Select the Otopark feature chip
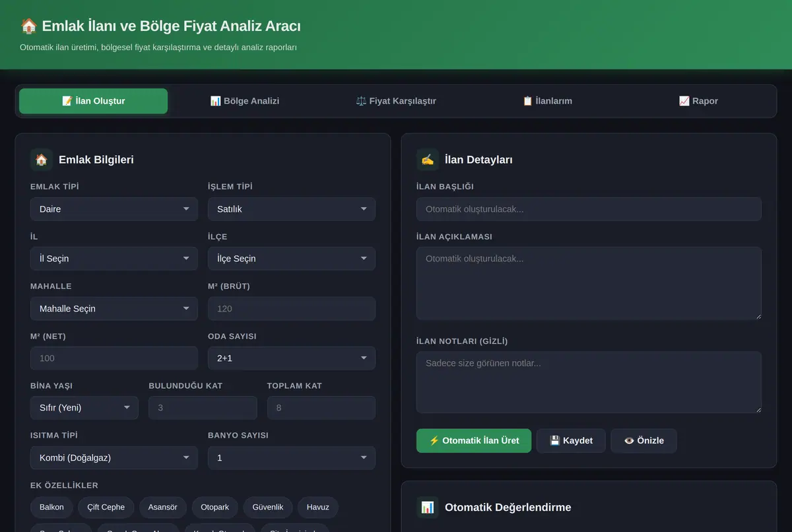The width and height of the screenshot is (792, 532). coord(215,508)
